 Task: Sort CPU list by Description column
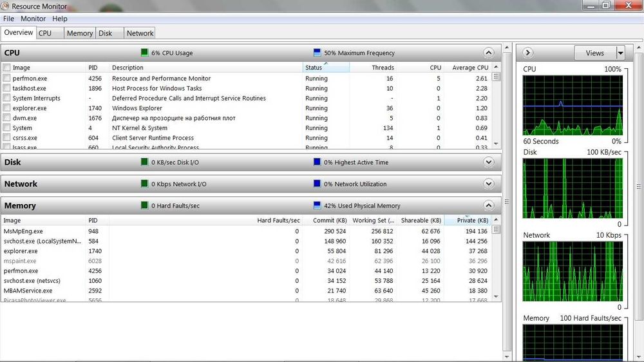click(206, 68)
